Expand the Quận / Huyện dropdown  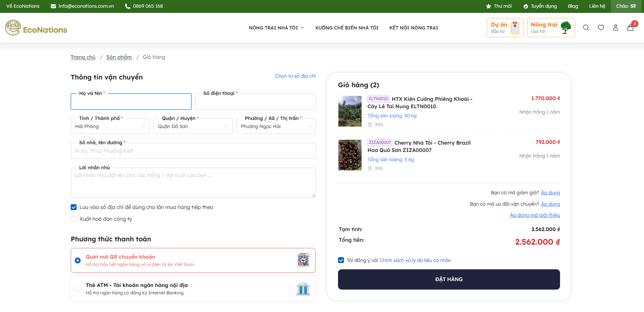193,127
